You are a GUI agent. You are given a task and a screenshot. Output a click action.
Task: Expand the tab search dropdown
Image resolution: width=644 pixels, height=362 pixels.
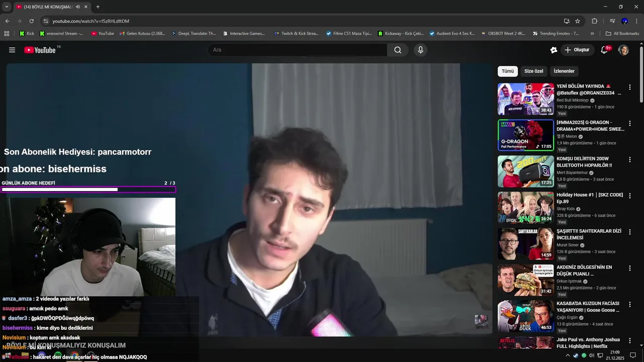click(x=7, y=7)
